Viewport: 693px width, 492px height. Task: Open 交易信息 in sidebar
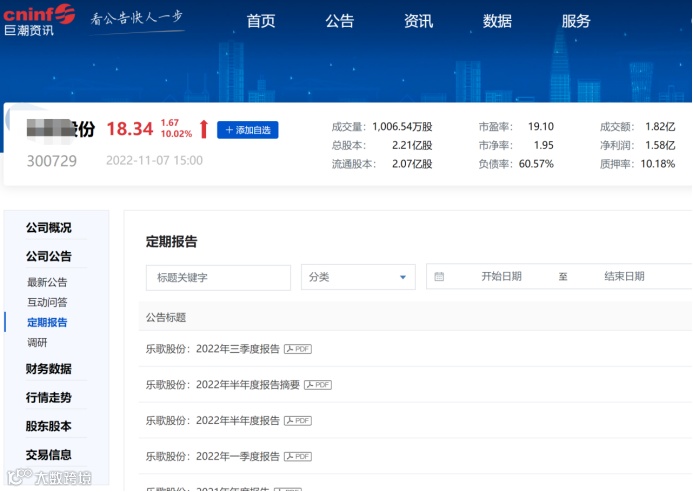point(49,455)
